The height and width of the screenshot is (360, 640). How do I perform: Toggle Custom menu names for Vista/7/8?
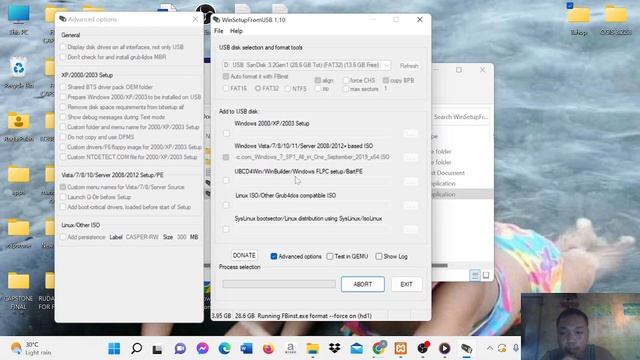(63, 187)
